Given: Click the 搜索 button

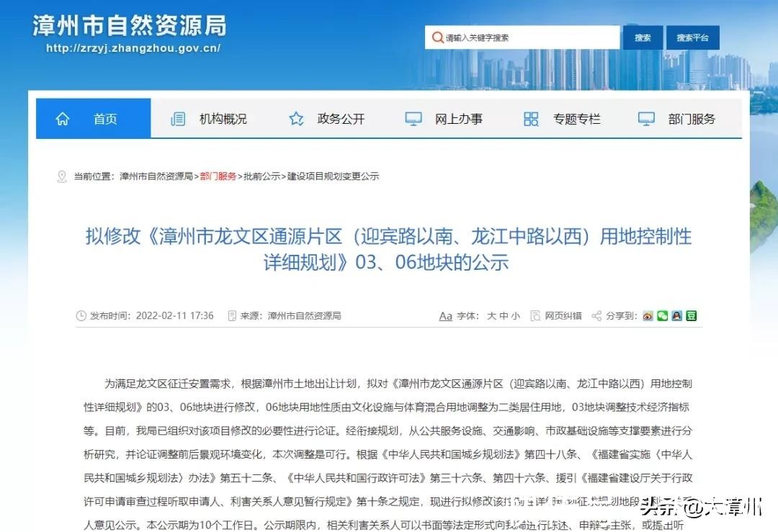Looking at the screenshot, I should (643, 37).
